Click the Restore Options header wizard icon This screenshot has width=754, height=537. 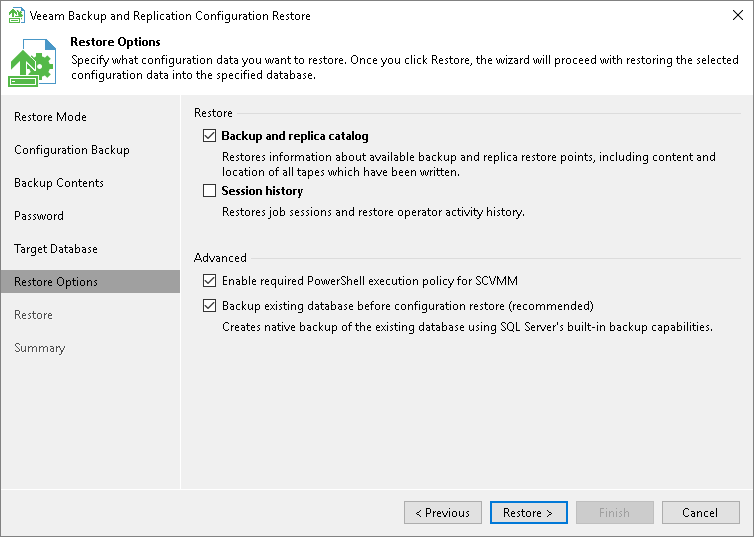pos(32,62)
